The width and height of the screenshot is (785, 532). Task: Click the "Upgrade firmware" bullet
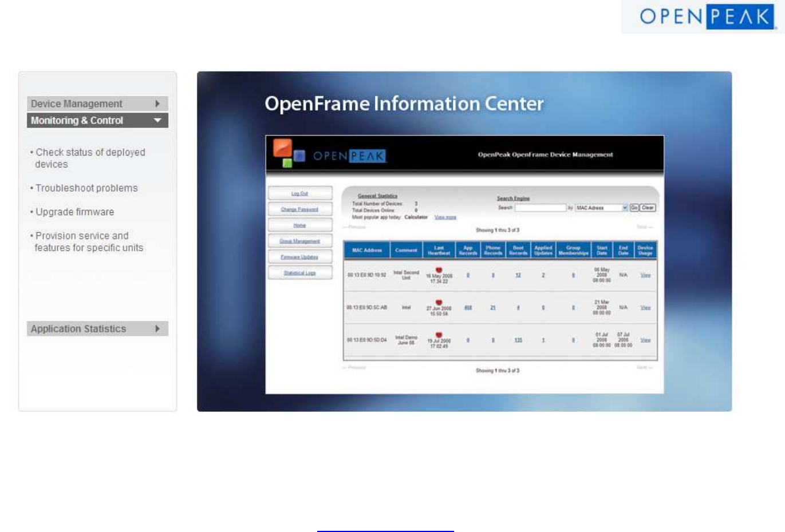(x=72, y=212)
